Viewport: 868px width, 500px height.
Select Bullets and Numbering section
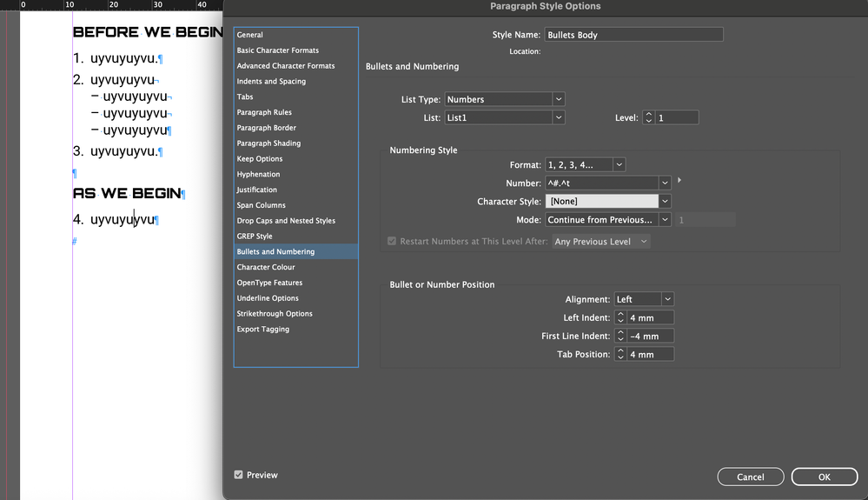[x=295, y=251]
